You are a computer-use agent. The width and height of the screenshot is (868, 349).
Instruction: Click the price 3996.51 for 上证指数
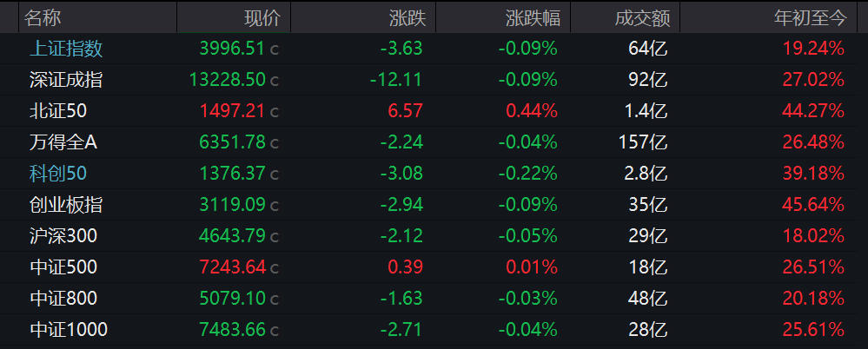coord(232,49)
